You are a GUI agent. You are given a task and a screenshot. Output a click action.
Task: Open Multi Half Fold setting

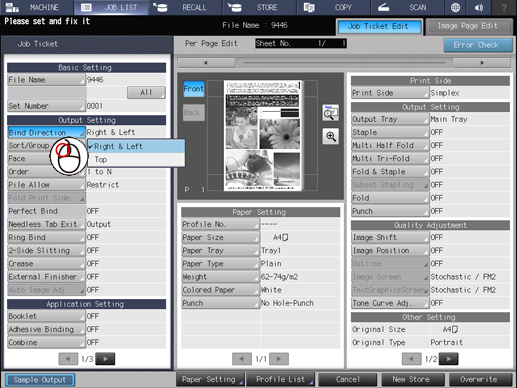click(390, 146)
